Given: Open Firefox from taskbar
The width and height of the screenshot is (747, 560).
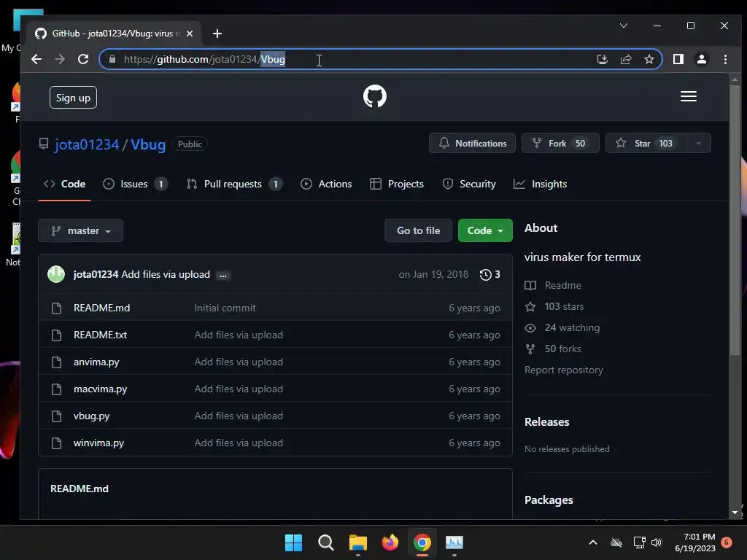Looking at the screenshot, I should point(390,542).
